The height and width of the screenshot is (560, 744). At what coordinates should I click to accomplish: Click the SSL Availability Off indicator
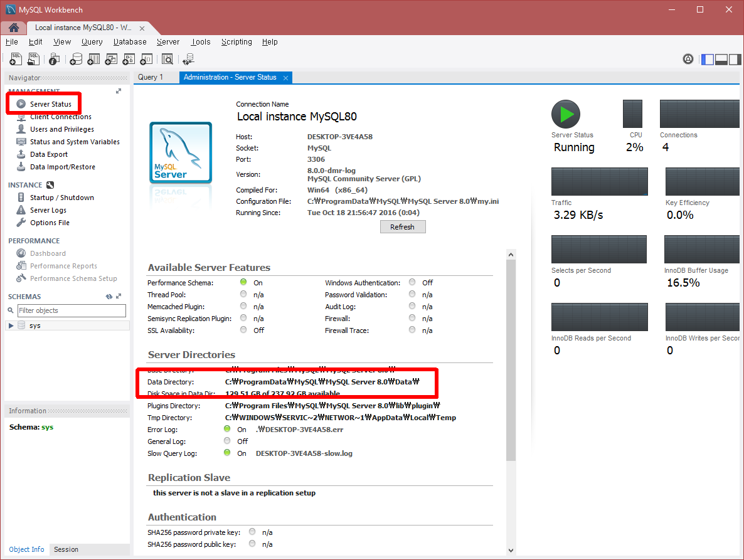(243, 329)
